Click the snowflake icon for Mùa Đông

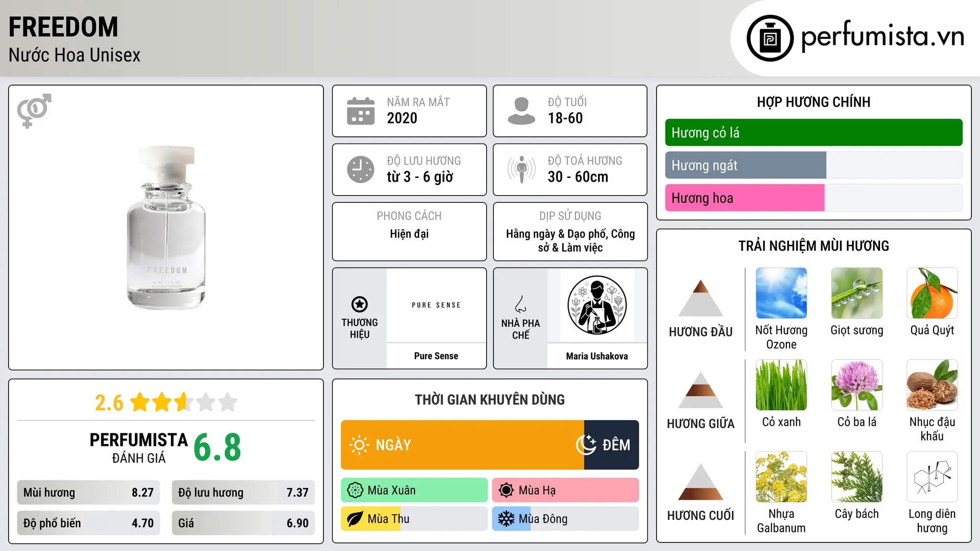506,519
